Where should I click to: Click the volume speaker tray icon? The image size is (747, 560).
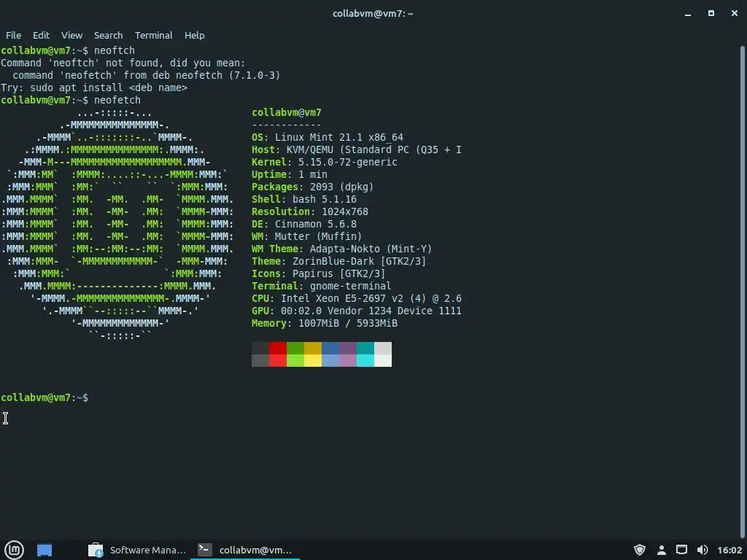click(x=703, y=550)
